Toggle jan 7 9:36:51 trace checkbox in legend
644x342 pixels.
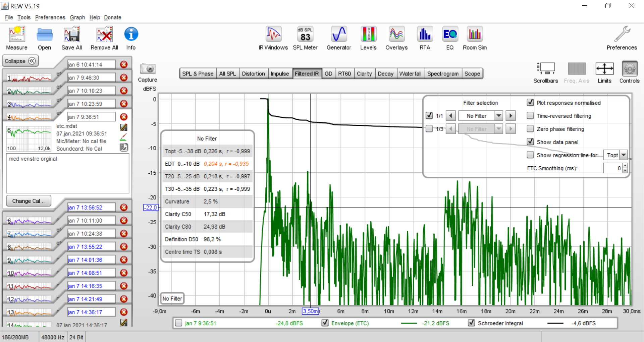coord(179,323)
